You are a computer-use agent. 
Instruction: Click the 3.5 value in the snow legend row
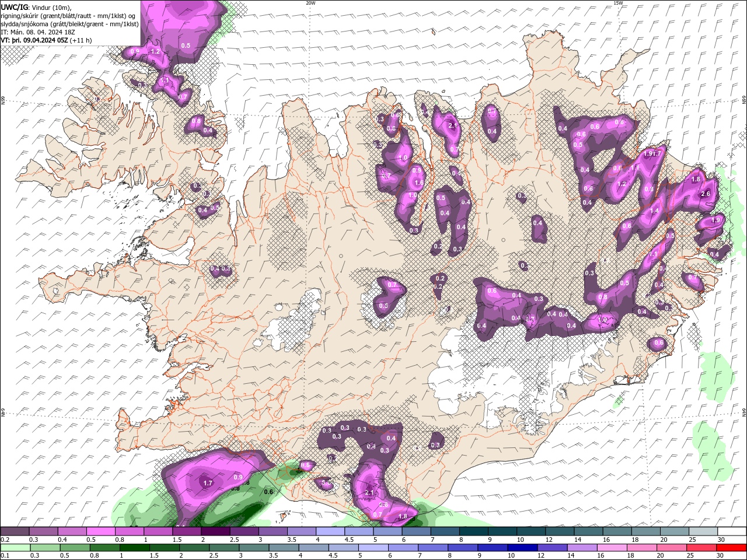click(291, 540)
